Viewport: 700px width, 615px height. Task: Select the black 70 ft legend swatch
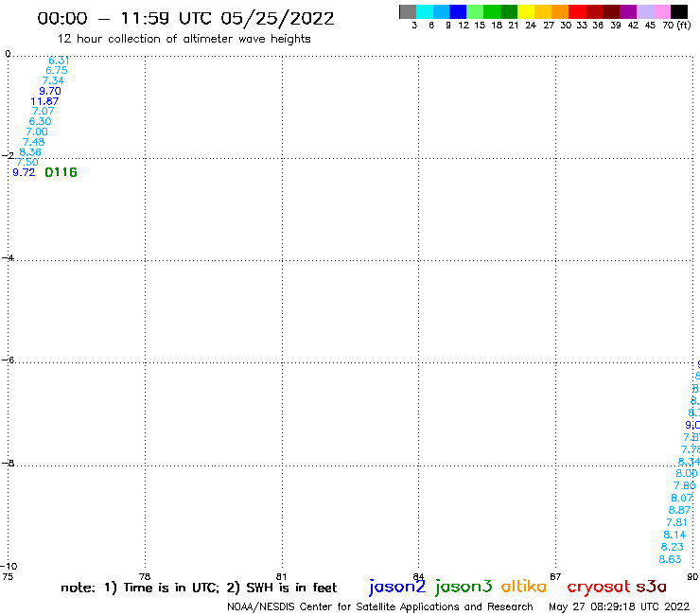point(679,11)
